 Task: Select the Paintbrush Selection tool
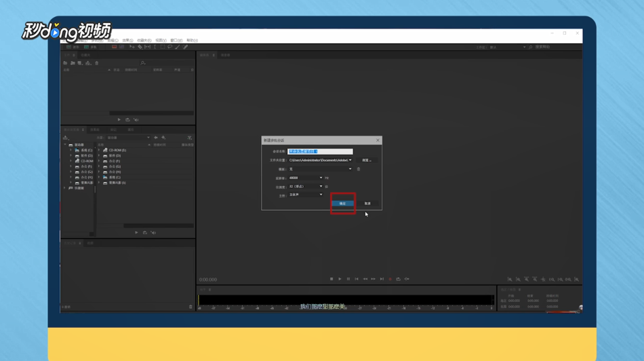pyautogui.click(x=178, y=47)
